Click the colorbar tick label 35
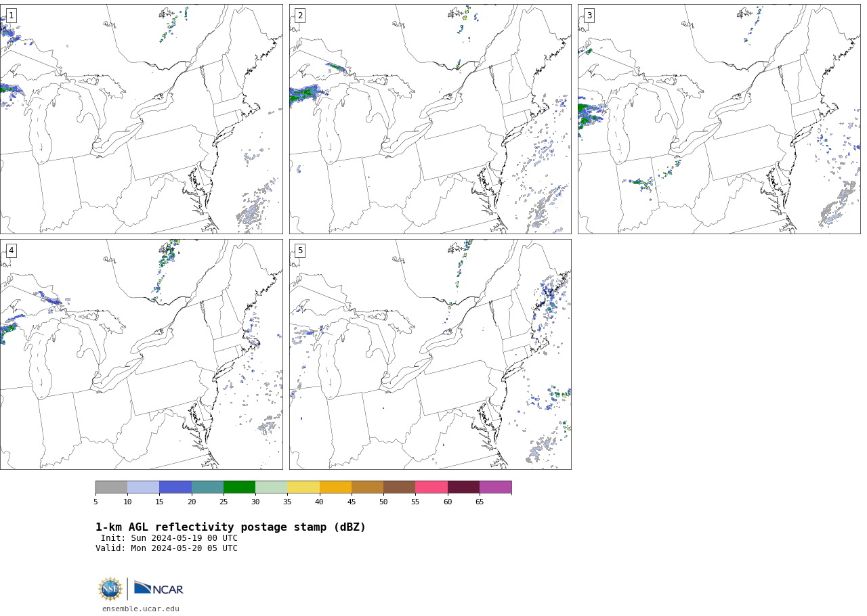The width and height of the screenshot is (867, 616). 287,502
